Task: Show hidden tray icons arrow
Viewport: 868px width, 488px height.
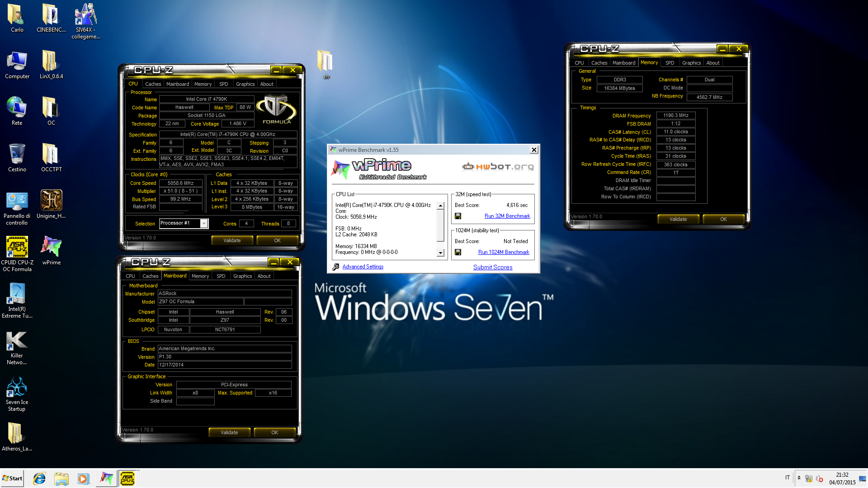Action: [x=799, y=478]
